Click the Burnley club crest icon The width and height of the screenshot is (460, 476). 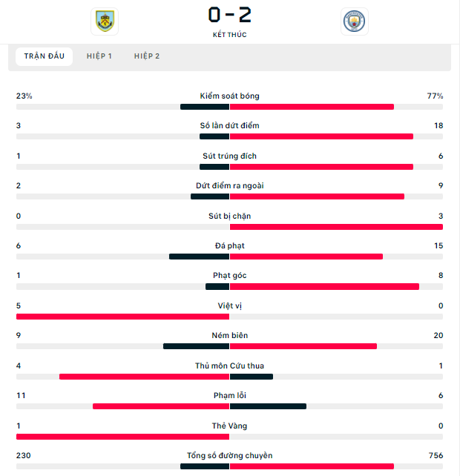[x=105, y=22]
